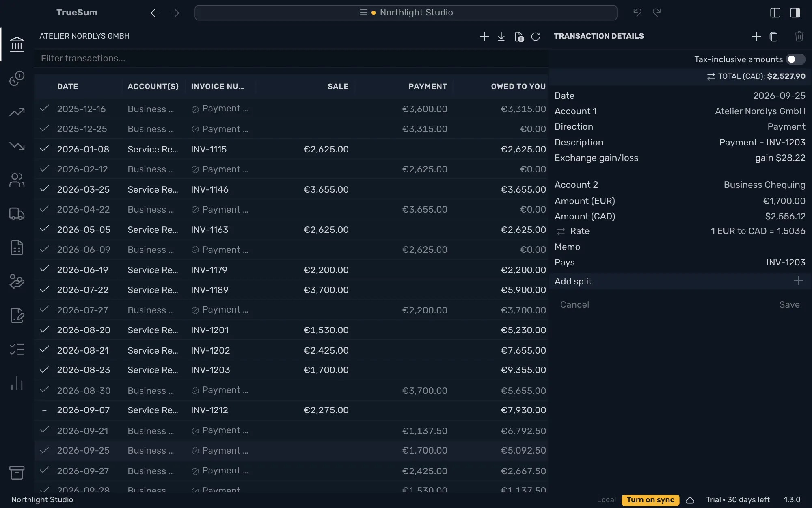Click the Cancel button
Viewport: 812px width, 508px height.
click(574, 305)
